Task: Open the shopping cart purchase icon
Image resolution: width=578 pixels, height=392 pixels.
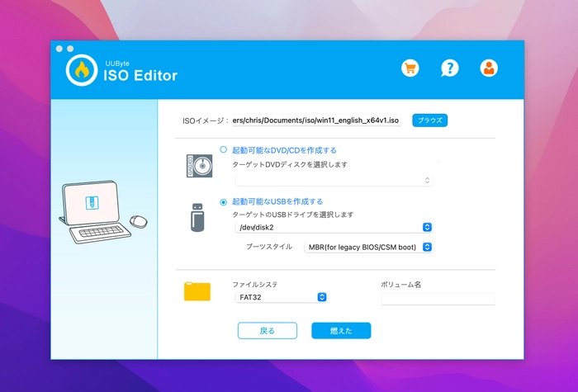Action: pyautogui.click(x=410, y=68)
